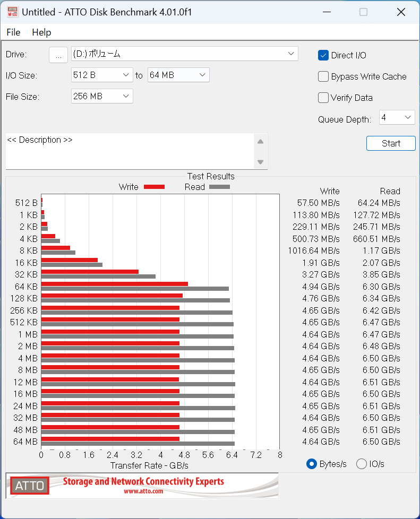This screenshot has width=420, height=519.
Task: Disable the Direct I/O checkbox
Action: (323, 55)
